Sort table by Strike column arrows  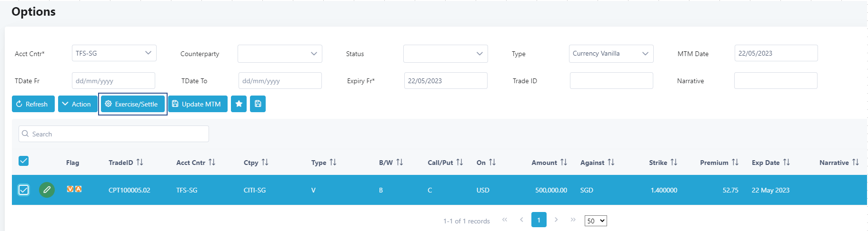674,163
